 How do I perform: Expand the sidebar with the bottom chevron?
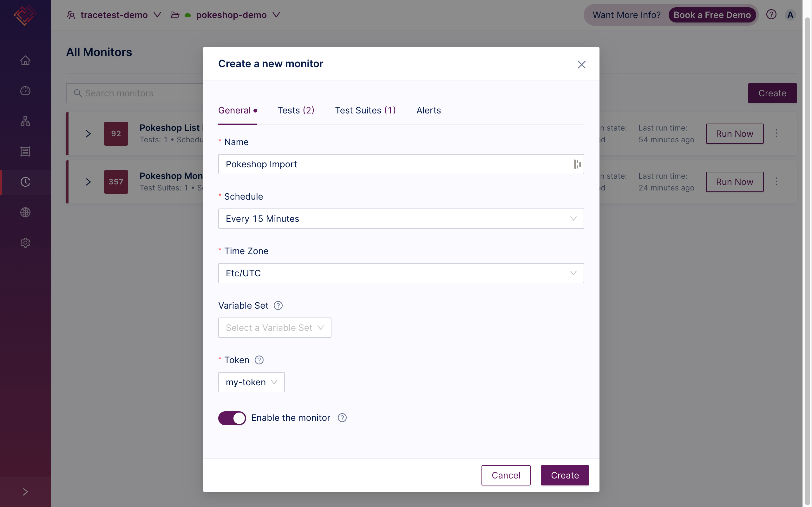tap(25, 492)
